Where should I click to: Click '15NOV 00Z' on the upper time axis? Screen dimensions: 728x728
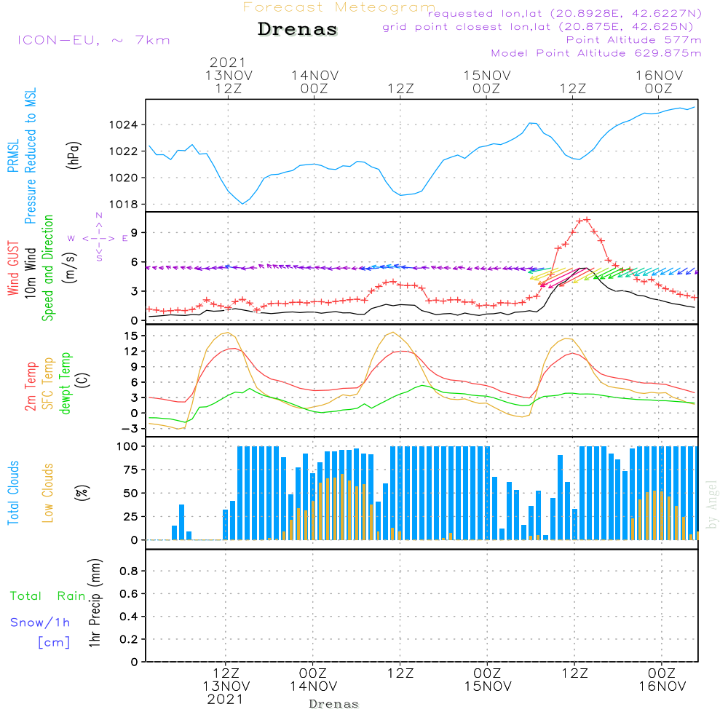click(486, 82)
